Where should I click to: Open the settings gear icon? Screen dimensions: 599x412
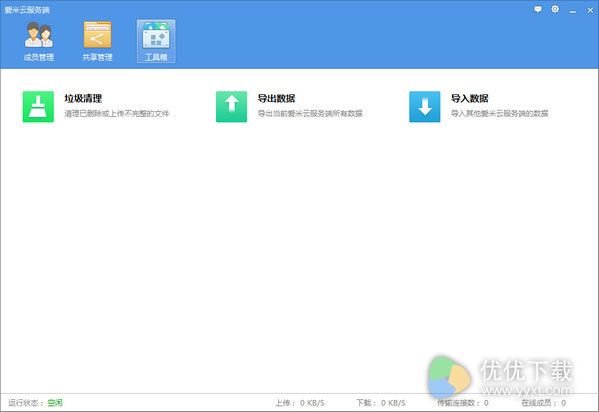(555, 9)
